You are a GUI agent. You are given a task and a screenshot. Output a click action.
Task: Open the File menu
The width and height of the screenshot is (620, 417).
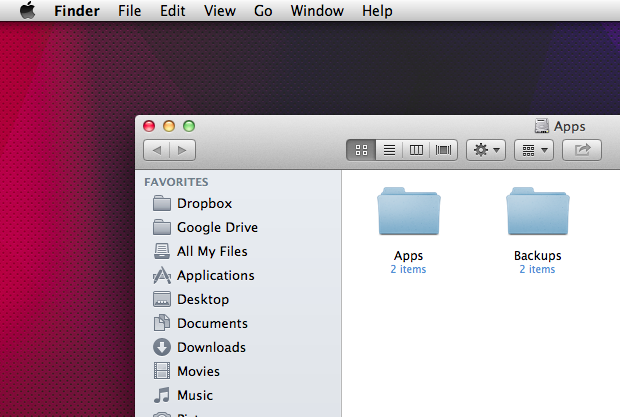coord(129,11)
